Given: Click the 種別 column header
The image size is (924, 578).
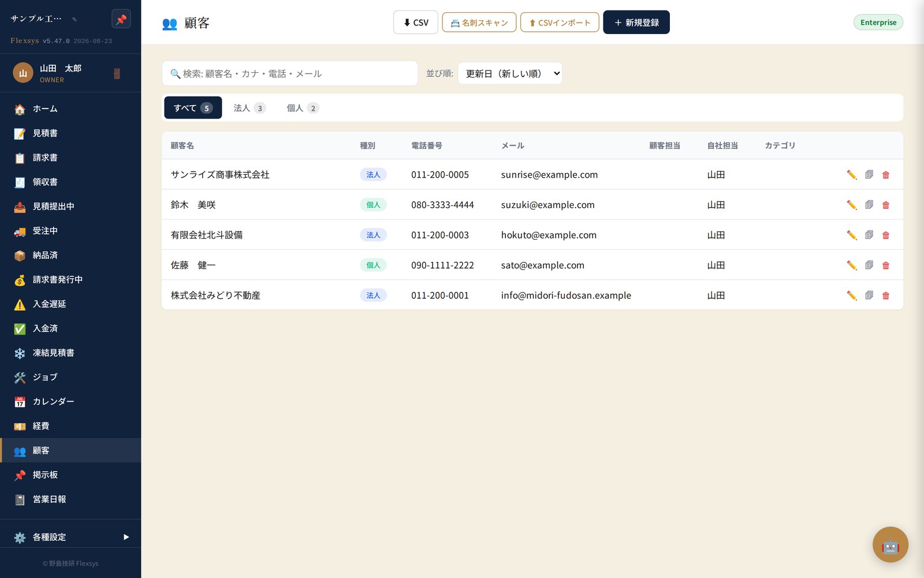Looking at the screenshot, I should tap(367, 146).
